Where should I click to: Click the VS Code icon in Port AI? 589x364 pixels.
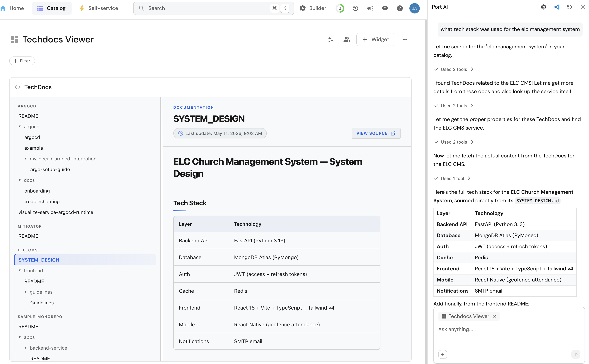click(557, 7)
